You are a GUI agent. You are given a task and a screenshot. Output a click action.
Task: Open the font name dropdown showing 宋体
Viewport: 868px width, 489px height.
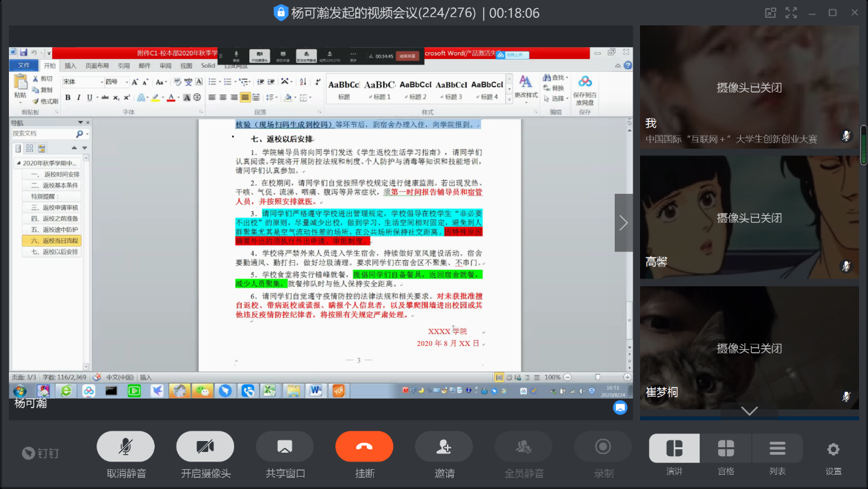(82, 81)
